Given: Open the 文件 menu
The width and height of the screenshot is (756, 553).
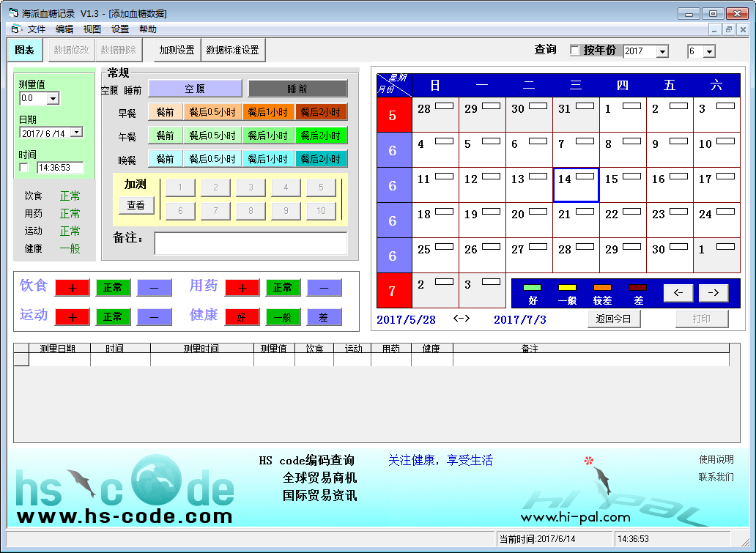Looking at the screenshot, I should [37, 29].
